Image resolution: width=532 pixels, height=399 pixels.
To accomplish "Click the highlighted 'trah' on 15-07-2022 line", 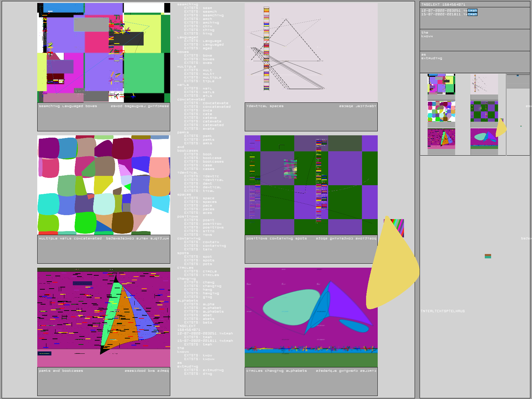I will (x=472, y=14).
